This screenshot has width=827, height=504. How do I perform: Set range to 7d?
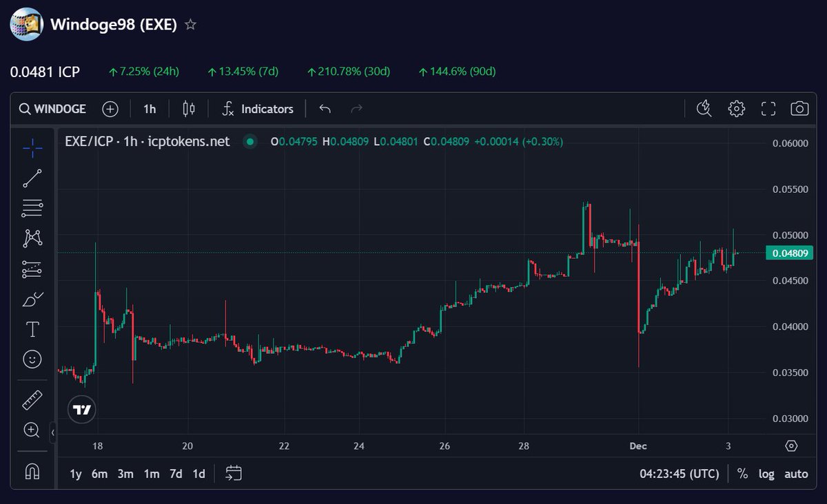(176, 474)
